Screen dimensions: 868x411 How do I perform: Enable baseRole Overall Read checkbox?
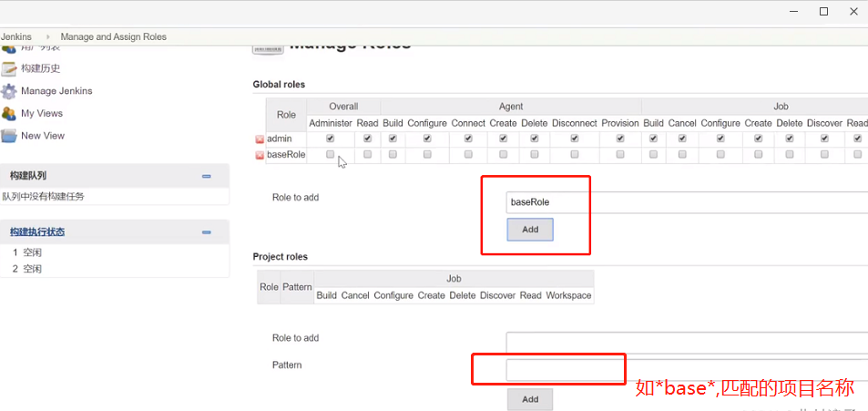[368, 155]
